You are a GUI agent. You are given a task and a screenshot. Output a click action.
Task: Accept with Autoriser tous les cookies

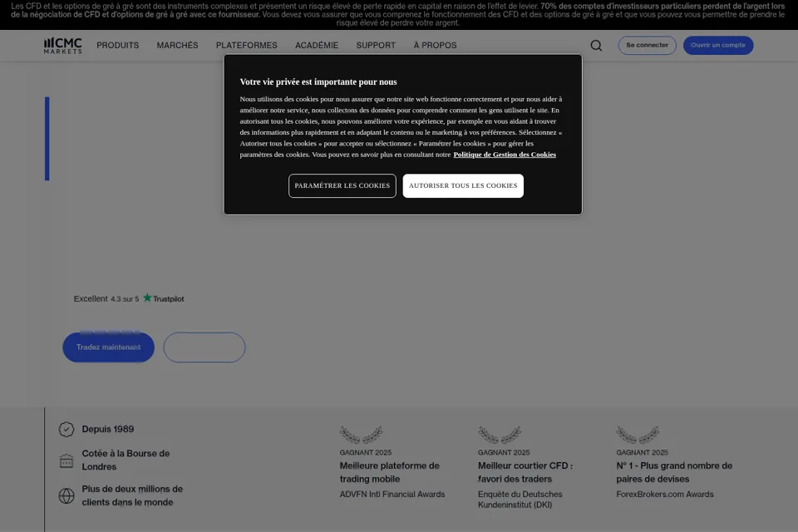[x=463, y=186]
